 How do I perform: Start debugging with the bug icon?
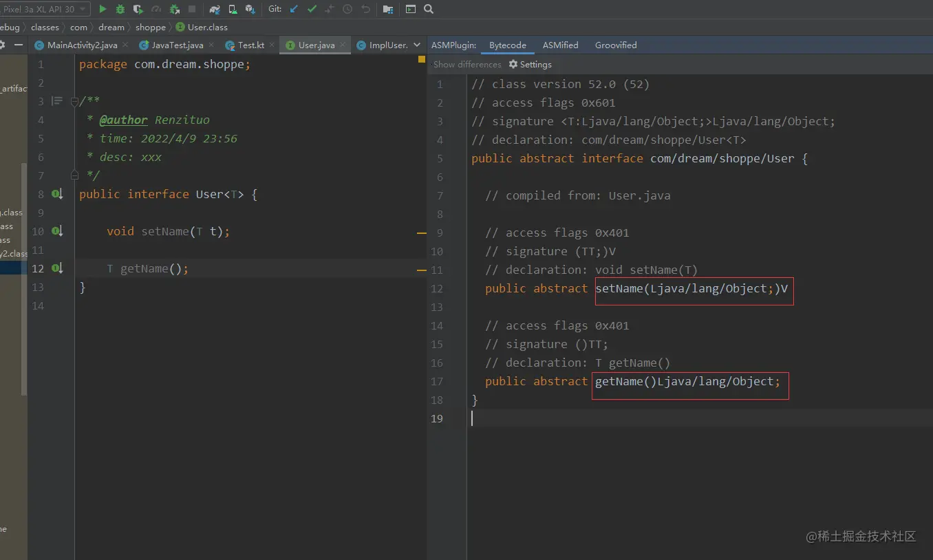click(x=120, y=9)
